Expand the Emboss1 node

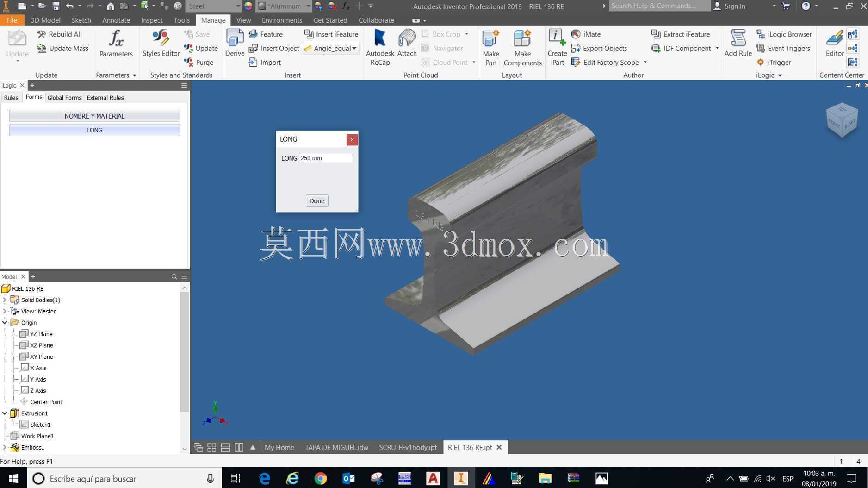coord(5,447)
